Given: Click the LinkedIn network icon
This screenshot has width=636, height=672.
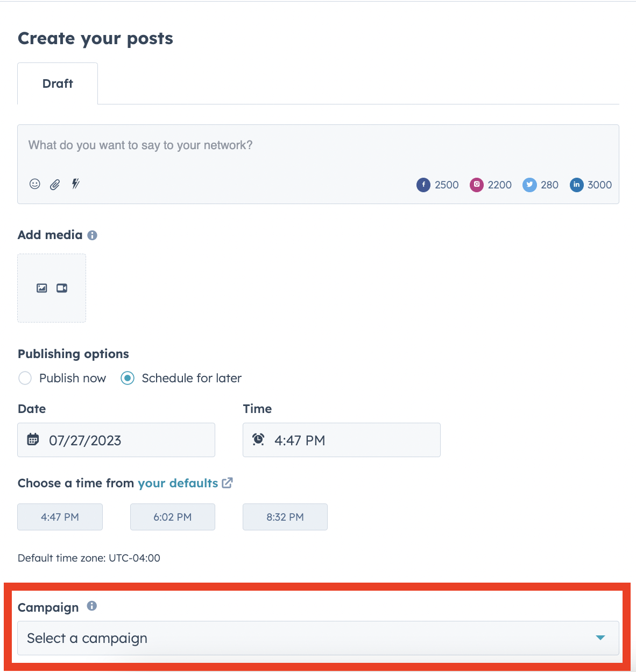Looking at the screenshot, I should point(576,185).
